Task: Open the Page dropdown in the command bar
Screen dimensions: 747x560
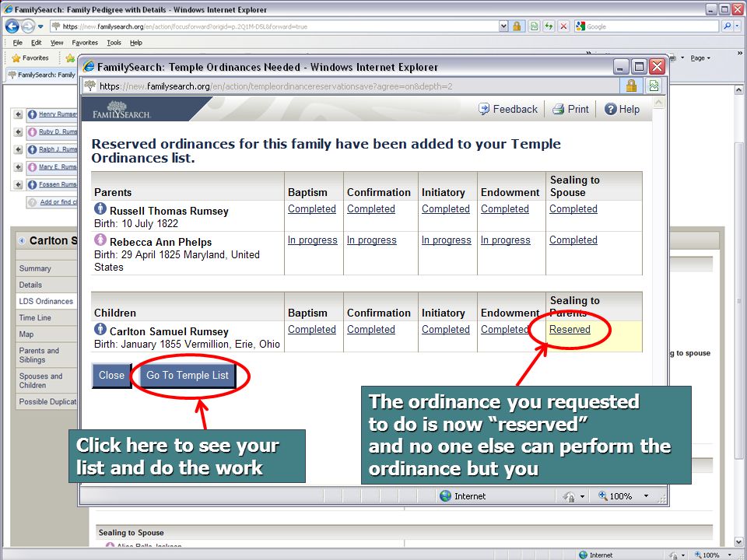Action: 700,58
